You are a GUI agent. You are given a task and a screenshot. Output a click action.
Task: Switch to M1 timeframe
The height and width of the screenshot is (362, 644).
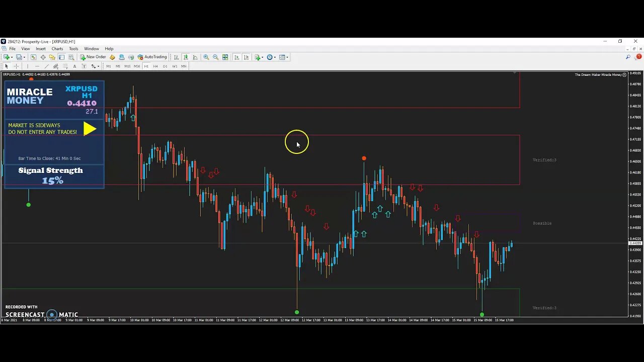coord(108,66)
